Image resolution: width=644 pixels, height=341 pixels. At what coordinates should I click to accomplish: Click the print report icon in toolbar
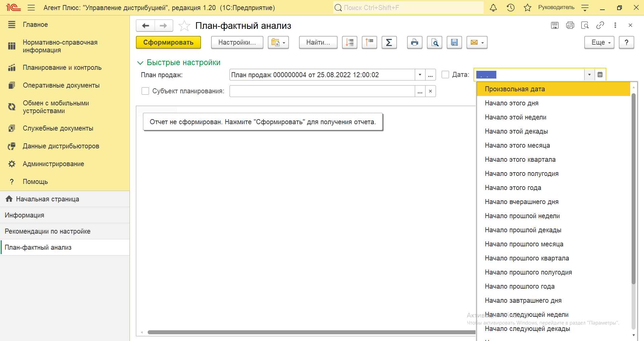[x=414, y=43]
